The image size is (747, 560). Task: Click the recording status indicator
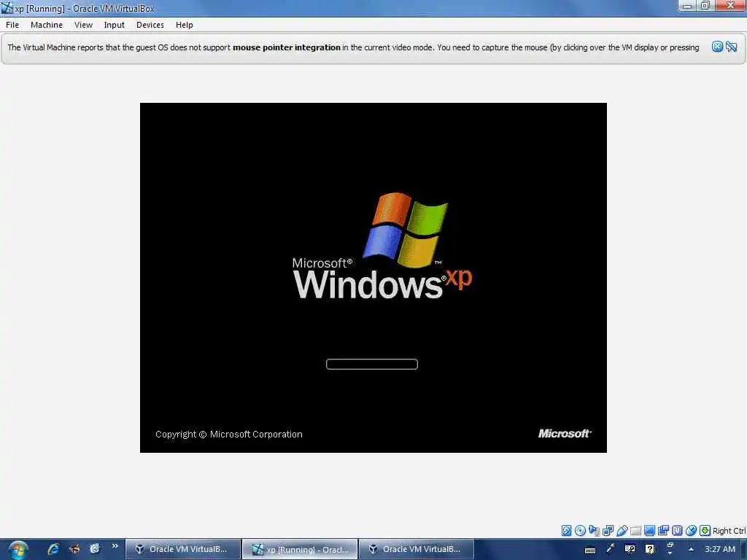point(663,531)
